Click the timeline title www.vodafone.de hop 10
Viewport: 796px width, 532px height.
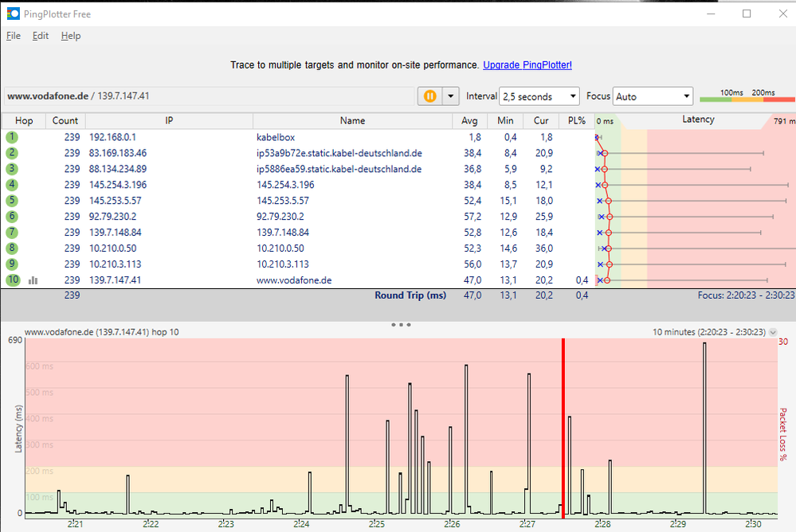point(101,332)
